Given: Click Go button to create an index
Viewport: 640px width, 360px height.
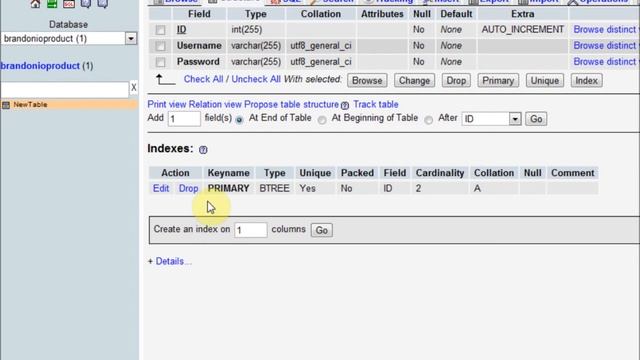Looking at the screenshot, I should point(322,230).
